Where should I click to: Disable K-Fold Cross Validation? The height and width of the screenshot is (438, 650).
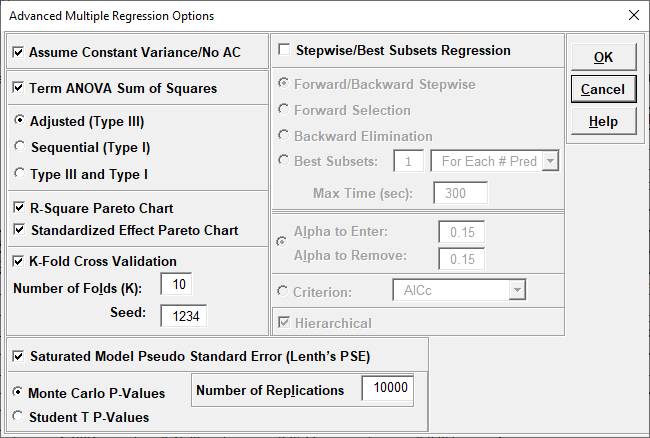tap(18, 261)
